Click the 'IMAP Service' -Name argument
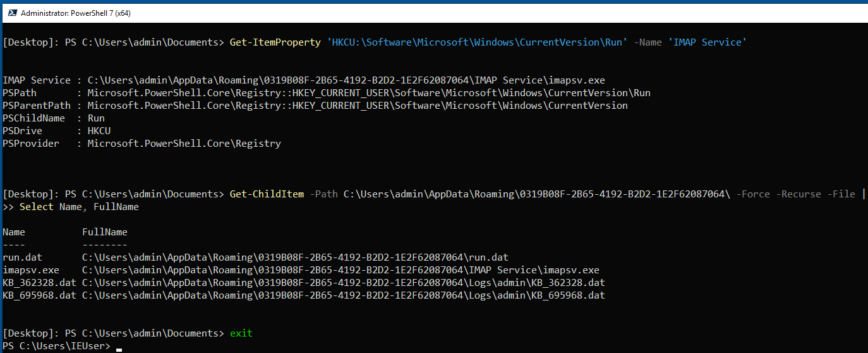 click(708, 42)
